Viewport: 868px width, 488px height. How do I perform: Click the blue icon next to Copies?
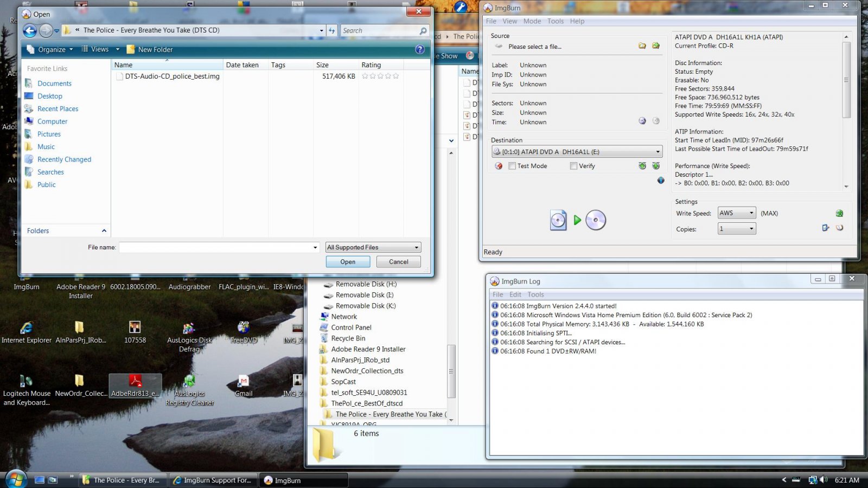click(x=825, y=228)
